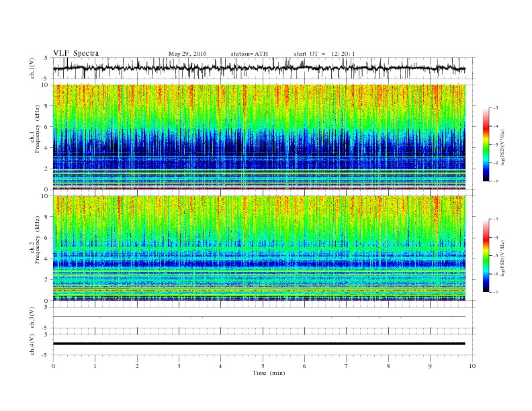Click inside the ch.2 spectrogram panel
Image resolution: width=532 pixels, height=411 pixels.
tap(259, 248)
